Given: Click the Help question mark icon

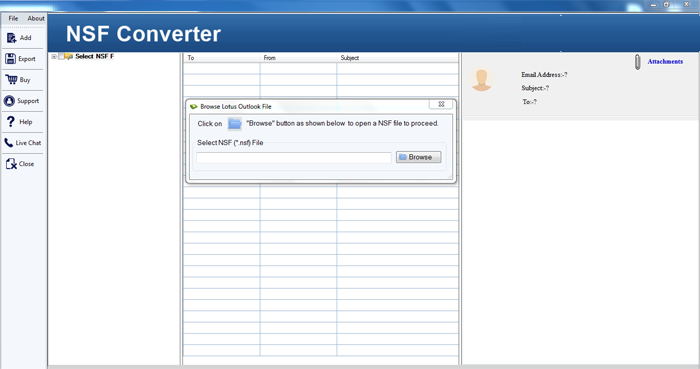Looking at the screenshot, I should pos(11,121).
